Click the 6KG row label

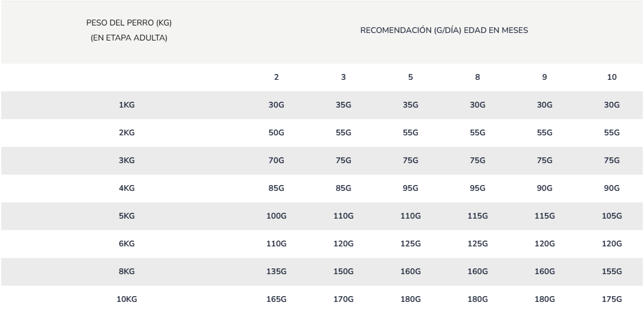(127, 244)
